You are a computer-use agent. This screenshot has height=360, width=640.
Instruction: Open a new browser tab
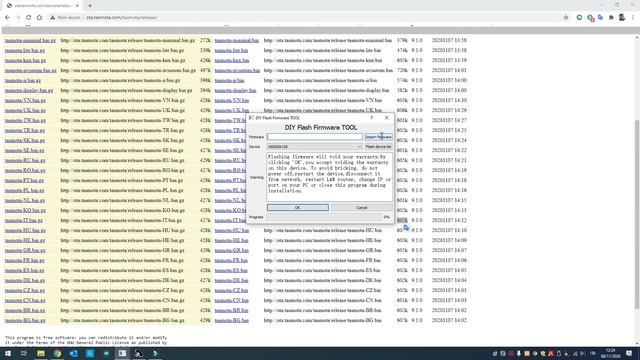pos(90,6)
